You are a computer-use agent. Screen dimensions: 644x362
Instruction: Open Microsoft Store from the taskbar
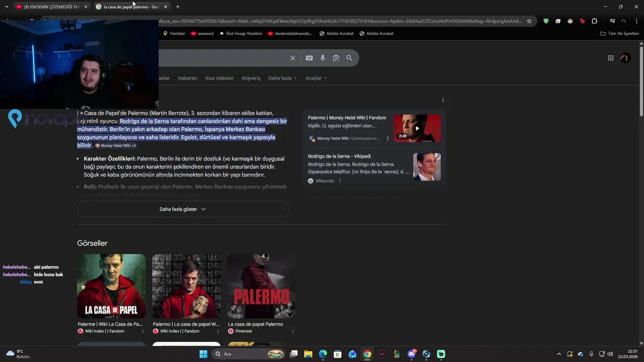(338, 354)
